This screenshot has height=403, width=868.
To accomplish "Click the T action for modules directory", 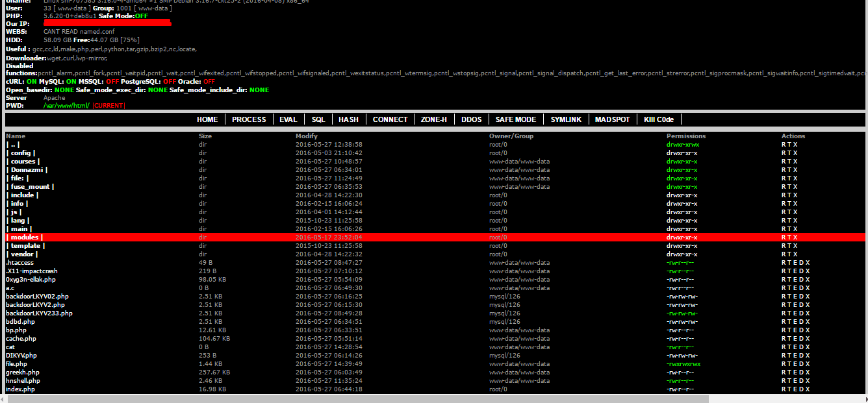I will pos(789,238).
